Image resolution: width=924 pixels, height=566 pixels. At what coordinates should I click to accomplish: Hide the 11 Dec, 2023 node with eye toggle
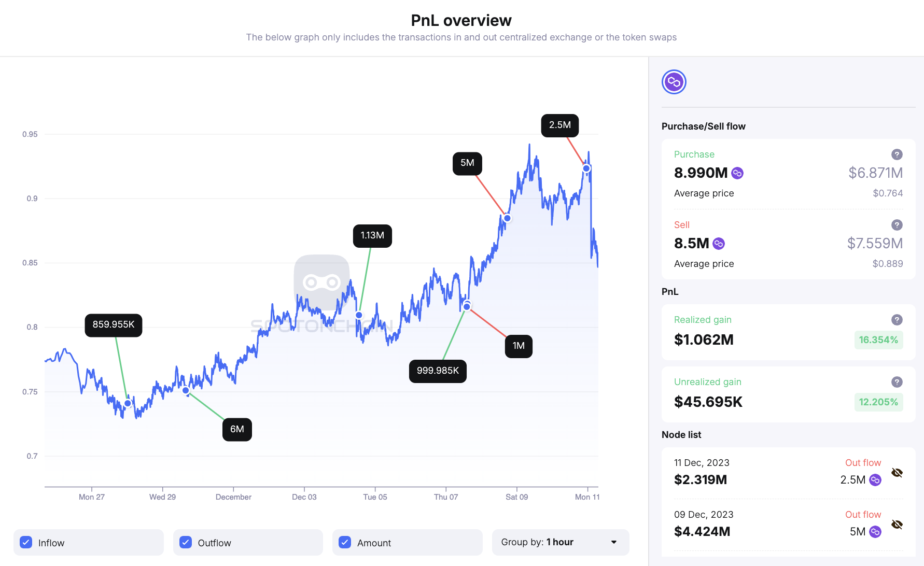pos(897,472)
